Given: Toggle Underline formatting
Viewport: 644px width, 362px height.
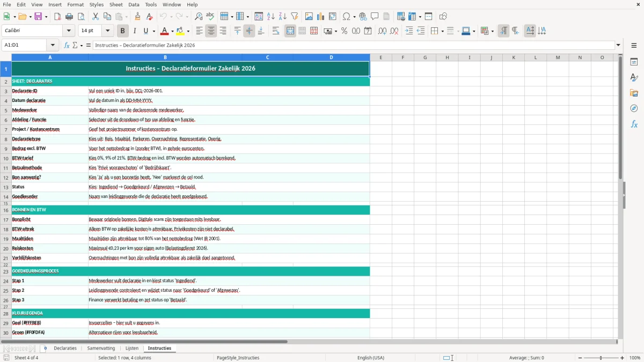Looking at the screenshot, I should (145, 31).
